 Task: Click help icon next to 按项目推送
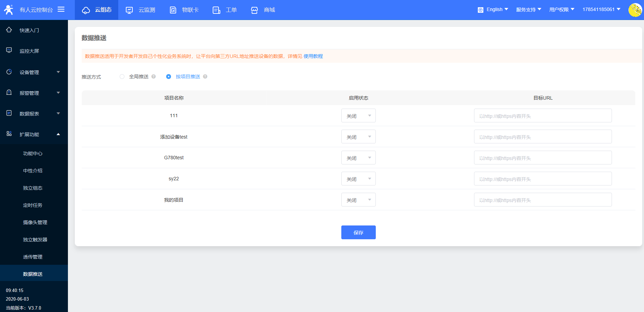[205, 77]
